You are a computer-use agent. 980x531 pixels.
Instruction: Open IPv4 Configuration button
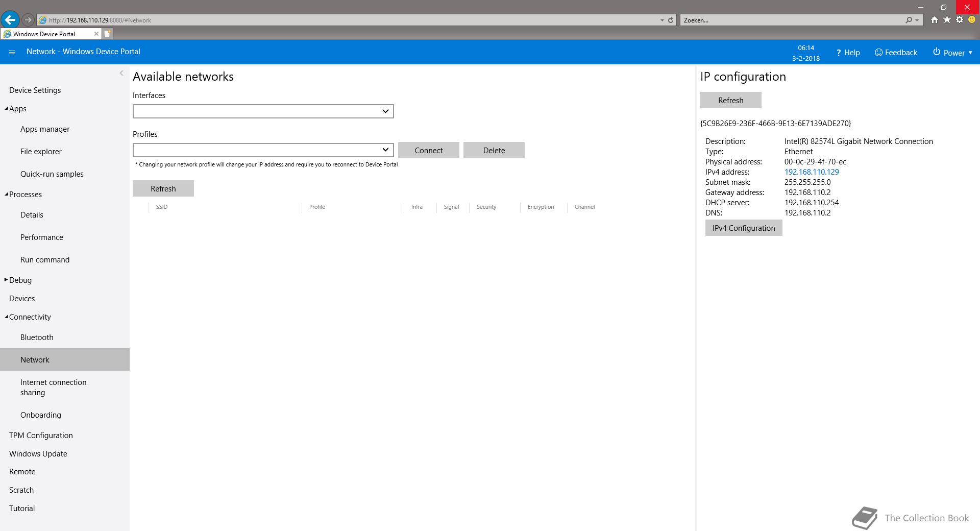[744, 228]
